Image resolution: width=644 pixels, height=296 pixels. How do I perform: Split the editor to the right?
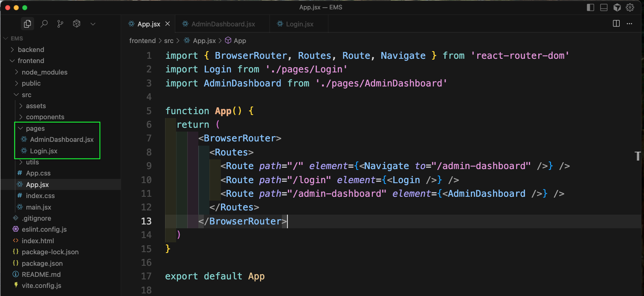pos(616,24)
